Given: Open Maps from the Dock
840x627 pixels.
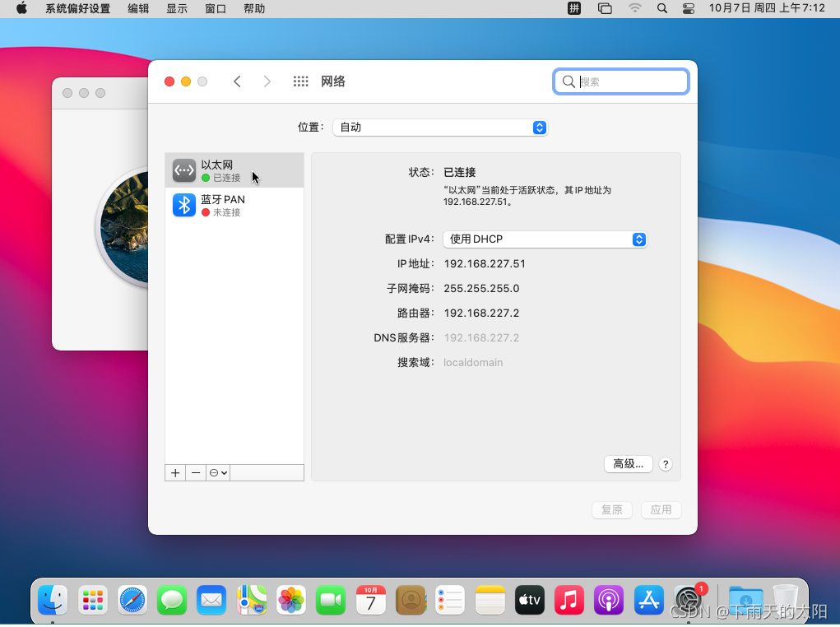Looking at the screenshot, I should click(x=252, y=600).
